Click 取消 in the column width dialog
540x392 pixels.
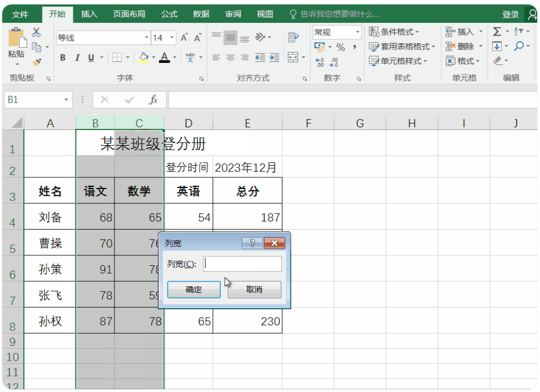254,290
